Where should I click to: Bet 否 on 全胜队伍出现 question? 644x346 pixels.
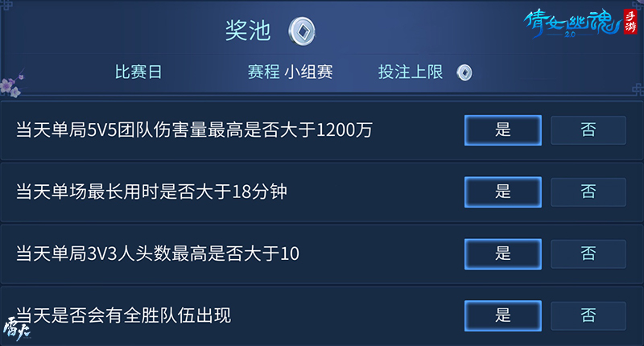tap(588, 315)
